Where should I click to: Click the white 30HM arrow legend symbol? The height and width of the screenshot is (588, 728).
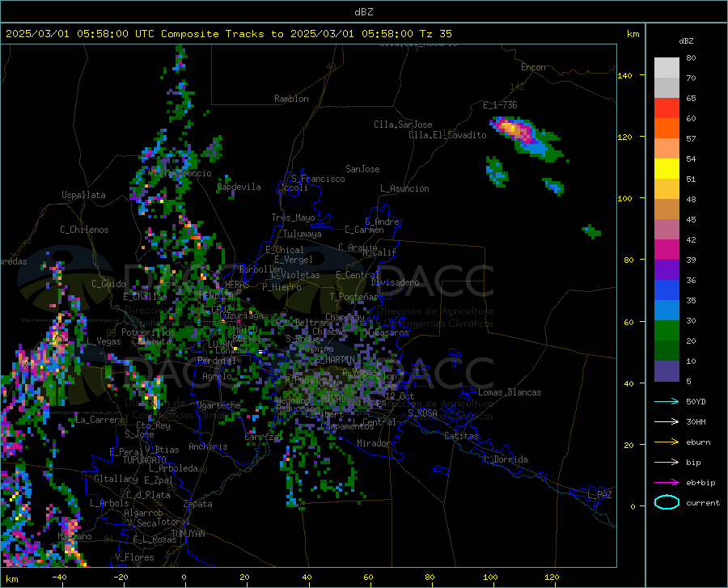tap(667, 422)
